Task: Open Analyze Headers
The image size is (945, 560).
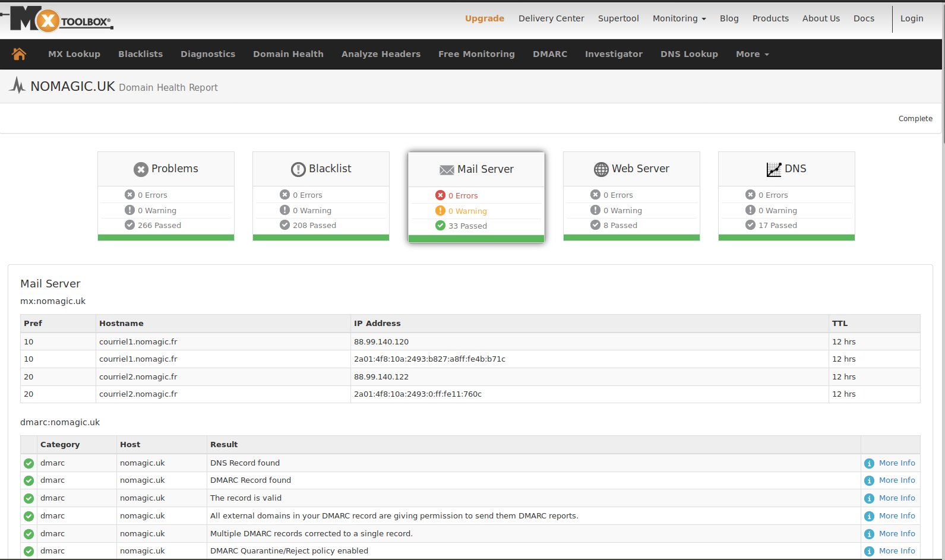Action: click(381, 54)
